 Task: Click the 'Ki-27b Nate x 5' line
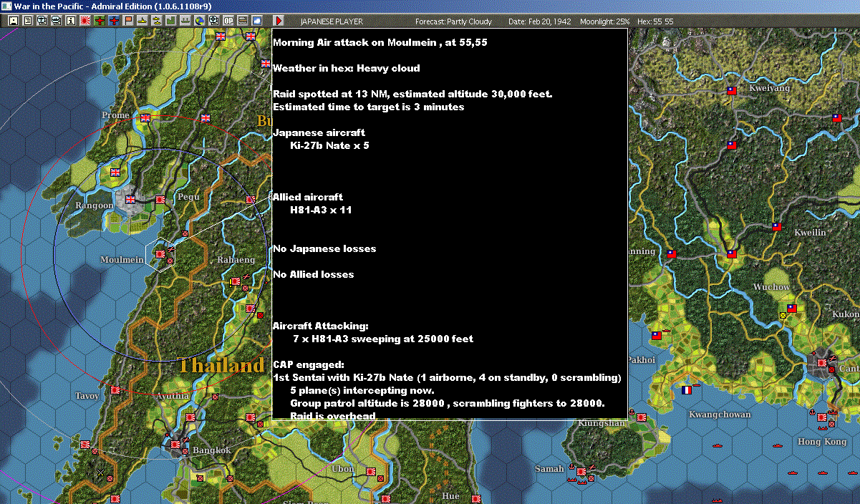(x=329, y=145)
